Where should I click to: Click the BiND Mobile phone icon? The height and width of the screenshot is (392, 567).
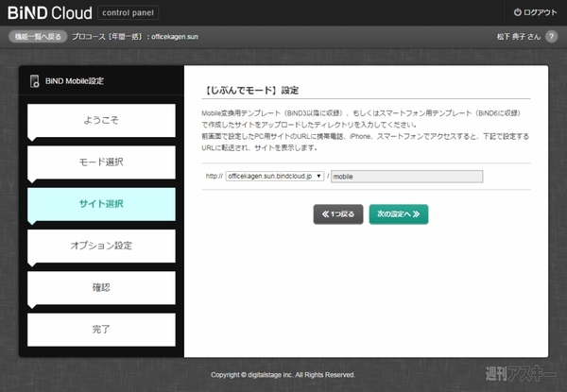35,81
